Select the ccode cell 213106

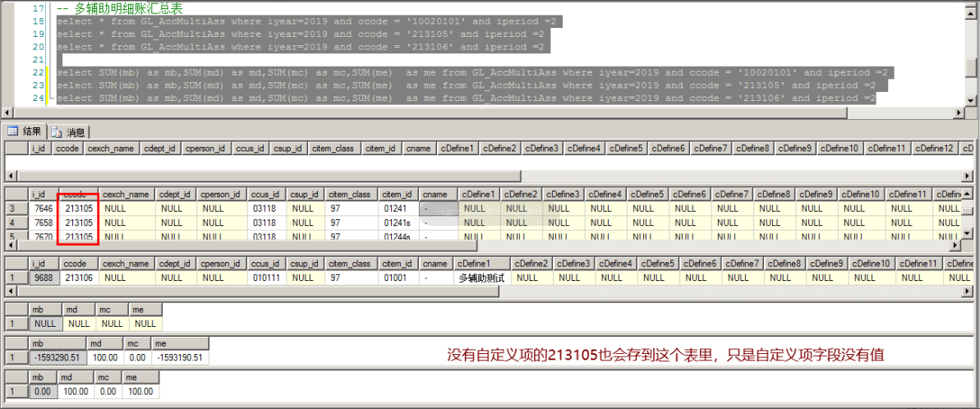(80, 278)
